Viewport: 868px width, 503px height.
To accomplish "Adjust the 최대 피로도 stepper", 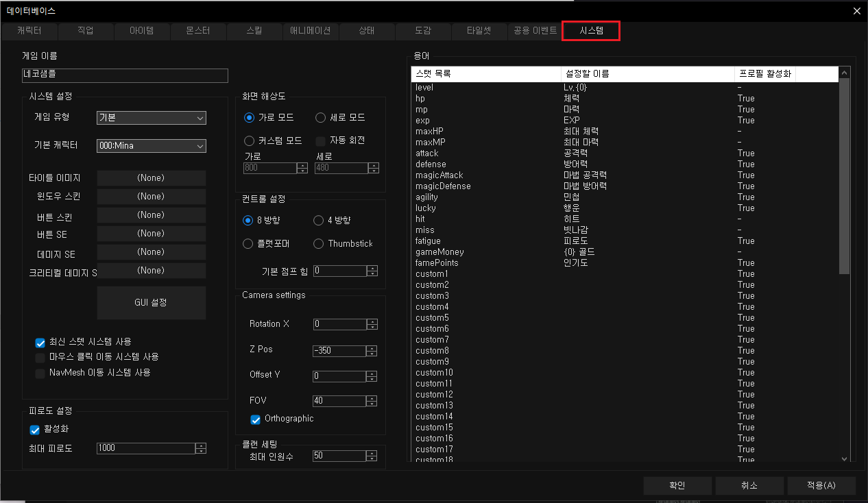I will [200, 448].
